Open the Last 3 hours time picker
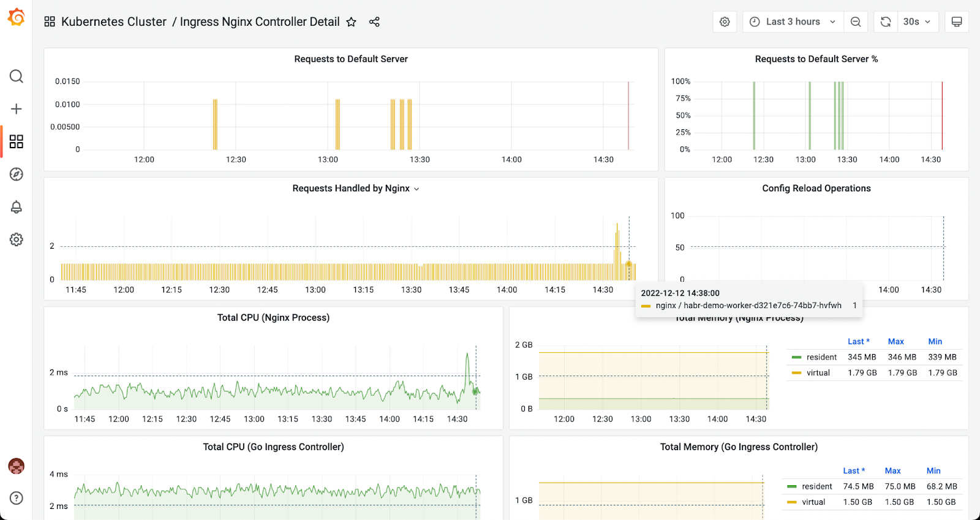This screenshot has width=980, height=520. (793, 22)
